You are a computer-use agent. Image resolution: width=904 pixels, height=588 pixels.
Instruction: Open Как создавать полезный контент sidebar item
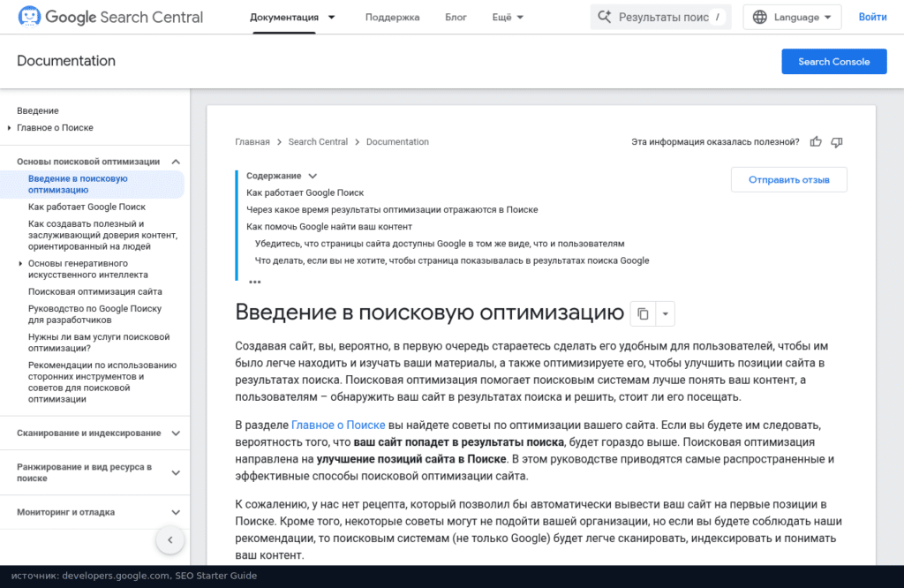(x=102, y=235)
